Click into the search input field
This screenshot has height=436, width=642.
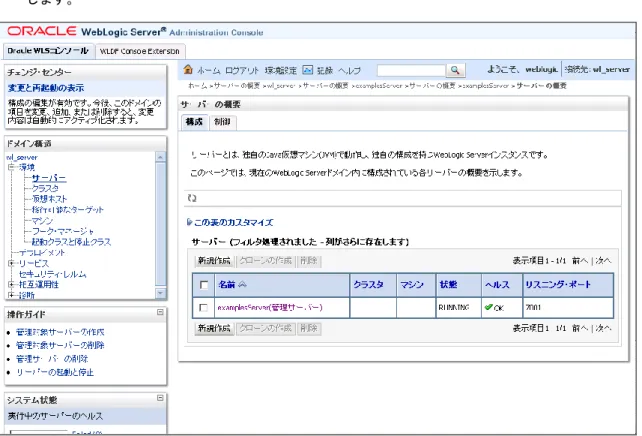pos(411,70)
